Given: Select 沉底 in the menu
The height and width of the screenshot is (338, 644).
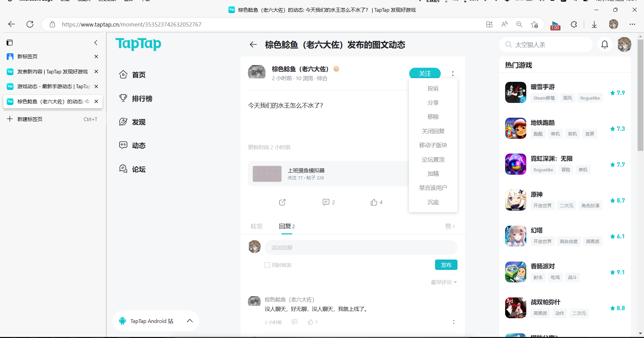Looking at the screenshot, I should click(433, 202).
